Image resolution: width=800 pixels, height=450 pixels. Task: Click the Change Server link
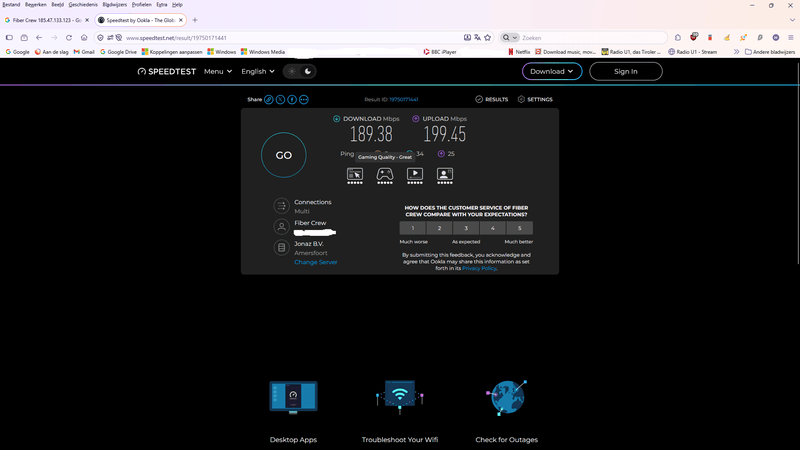315,262
